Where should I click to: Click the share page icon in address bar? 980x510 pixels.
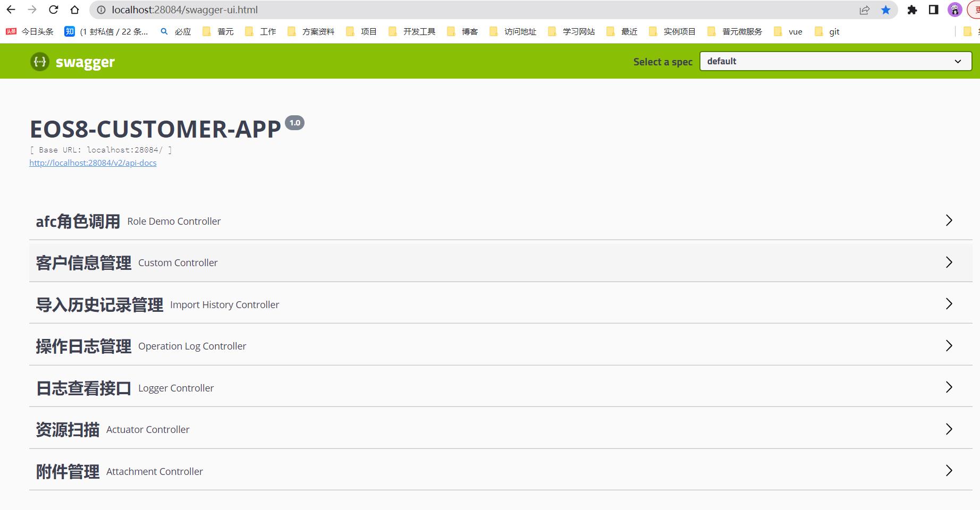click(x=865, y=10)
